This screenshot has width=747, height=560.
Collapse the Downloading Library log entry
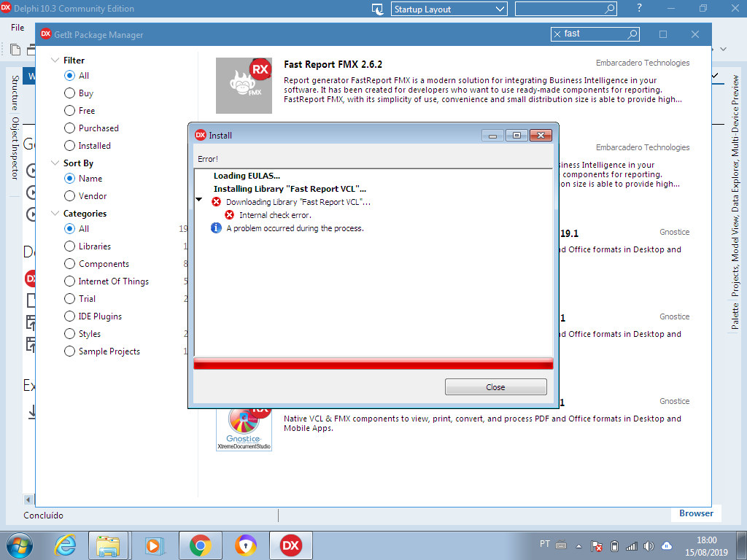pos(199,200)
